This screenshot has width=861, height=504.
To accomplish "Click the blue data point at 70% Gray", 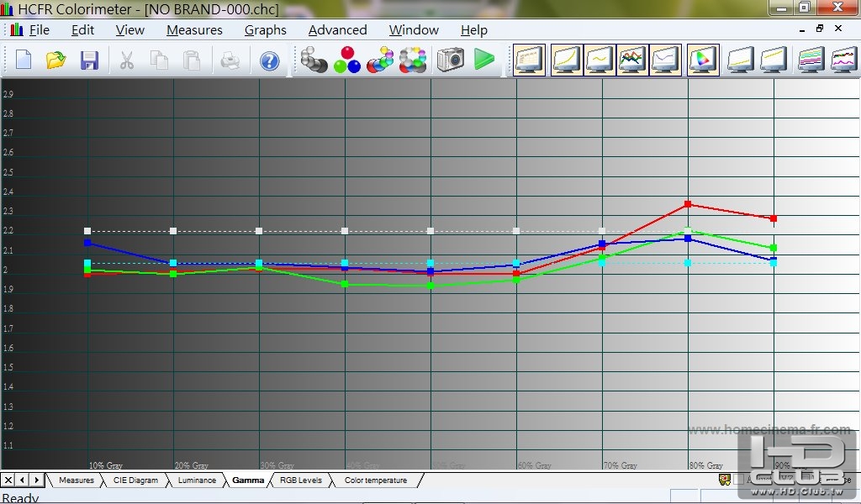I will tap(602, 244).
